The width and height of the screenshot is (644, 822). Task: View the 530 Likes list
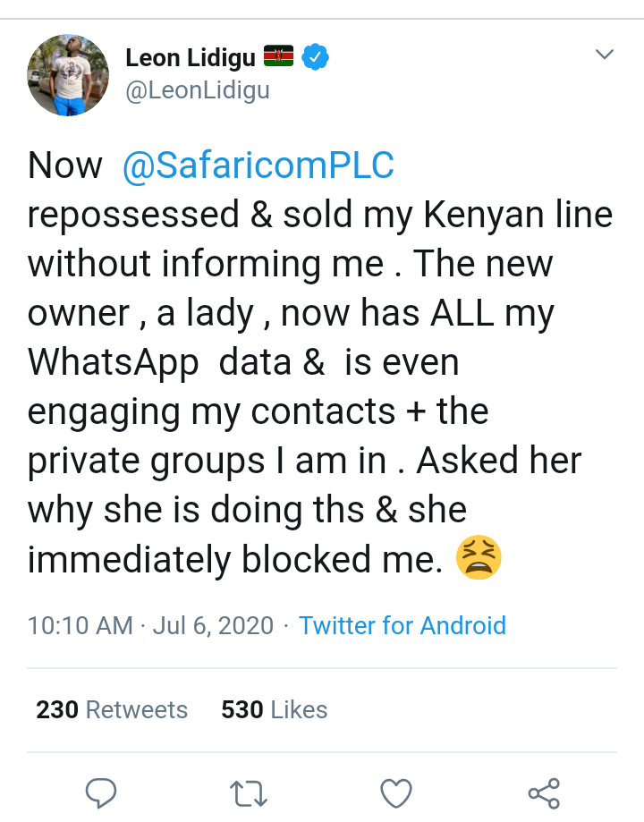275,709
